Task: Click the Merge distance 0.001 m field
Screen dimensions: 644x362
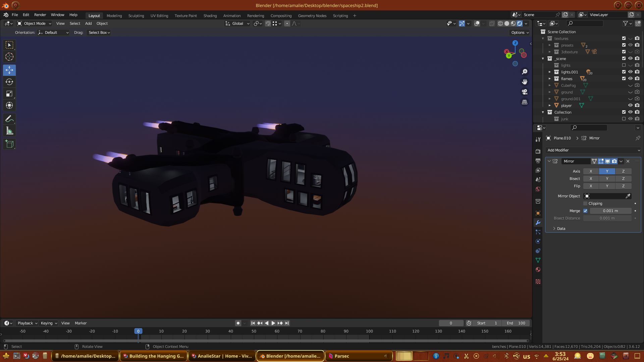Action: click(x=610, y=211)
